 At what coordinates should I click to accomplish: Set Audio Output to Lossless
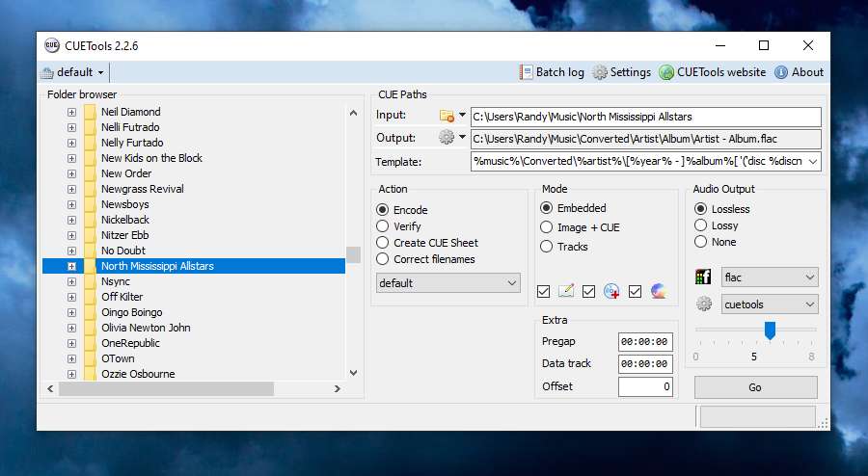click(x=700, y=209)
